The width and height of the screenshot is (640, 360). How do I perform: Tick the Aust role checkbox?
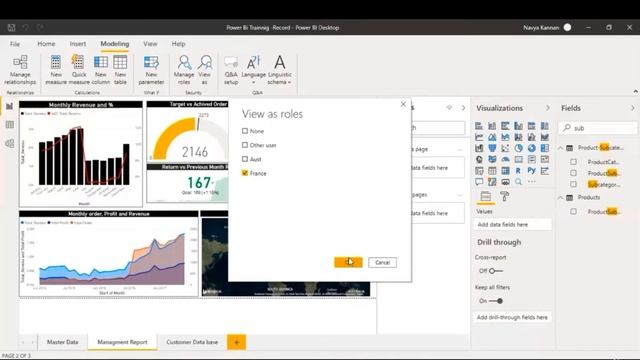pos(245,159)
